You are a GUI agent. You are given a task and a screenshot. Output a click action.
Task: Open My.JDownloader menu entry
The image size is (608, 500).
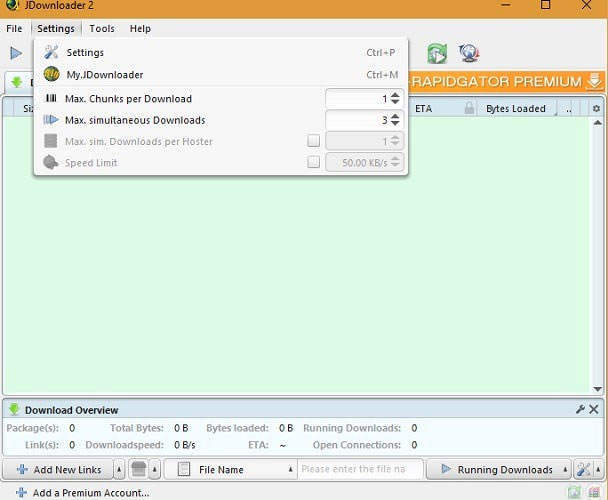[220, 74]
